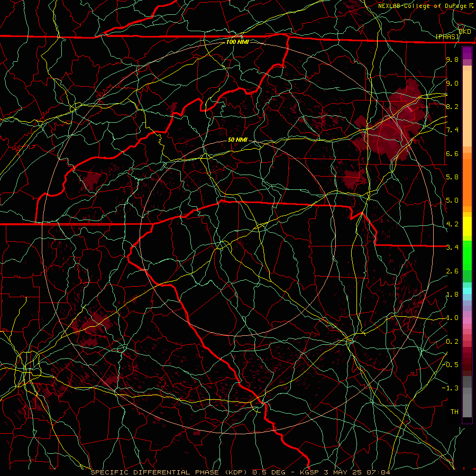Click the TH threshold label on scale
This screenshot has width=476, height=476.
click(454, 411)
